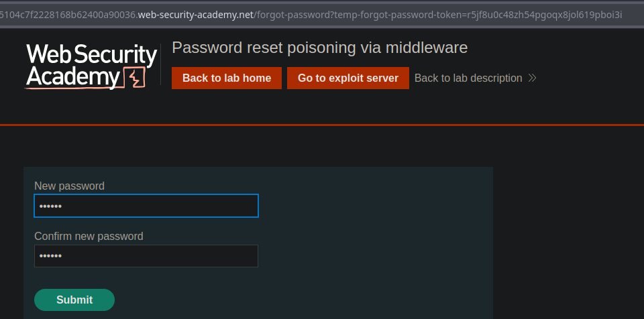The image size is (644, 319).
Task: Click the orange divider line below header
Action: (x=322, y=125)
